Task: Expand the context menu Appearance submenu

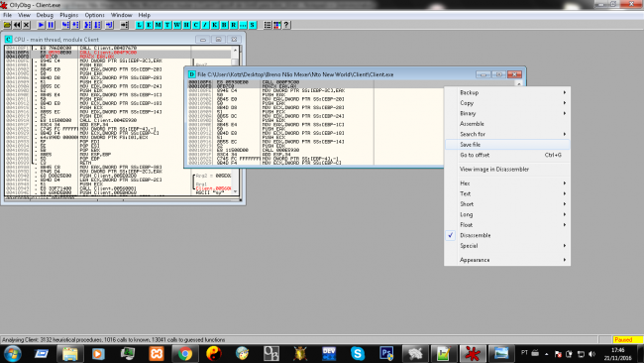Action: 507,260
